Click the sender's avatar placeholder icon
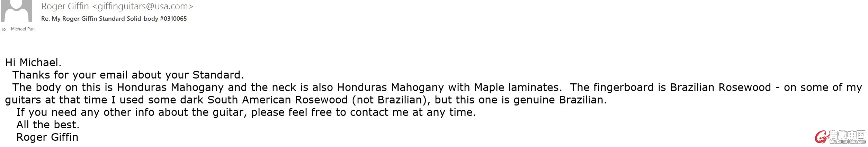The image size is (868, 147). pos(17,11)
